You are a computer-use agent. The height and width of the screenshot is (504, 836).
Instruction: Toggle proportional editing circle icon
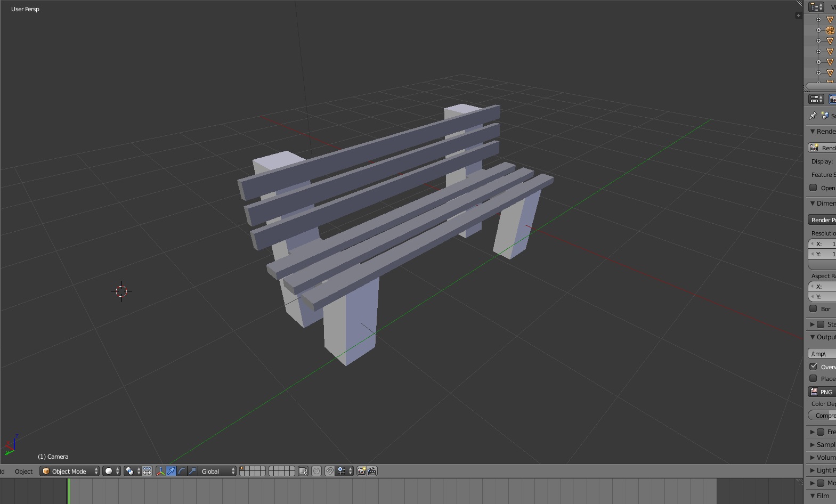316,471
